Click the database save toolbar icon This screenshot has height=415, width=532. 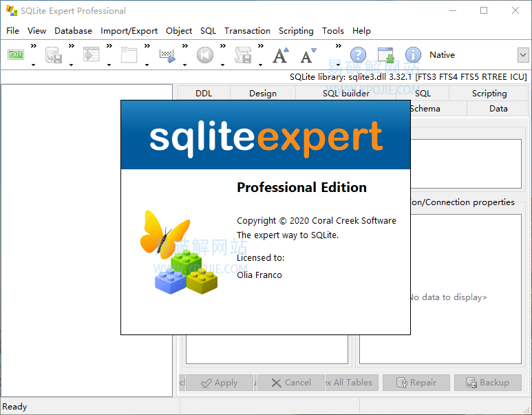[x=54, y=55]
